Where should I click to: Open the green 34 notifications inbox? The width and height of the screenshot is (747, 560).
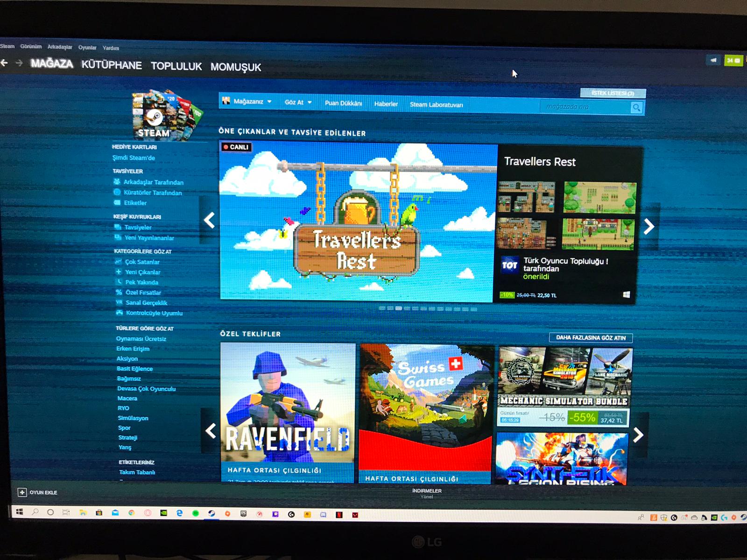733,61
